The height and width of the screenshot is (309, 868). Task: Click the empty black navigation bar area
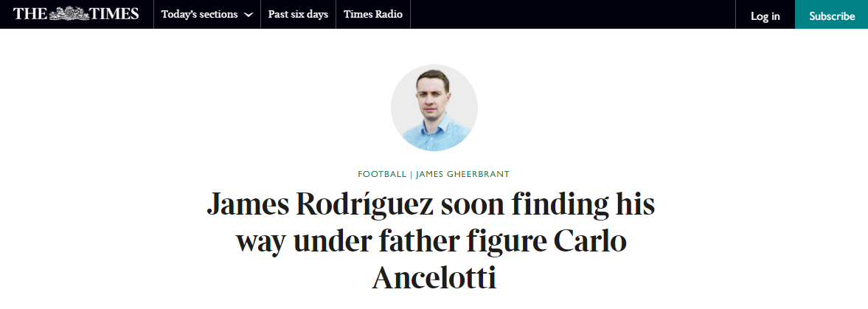tap(572, 15)
